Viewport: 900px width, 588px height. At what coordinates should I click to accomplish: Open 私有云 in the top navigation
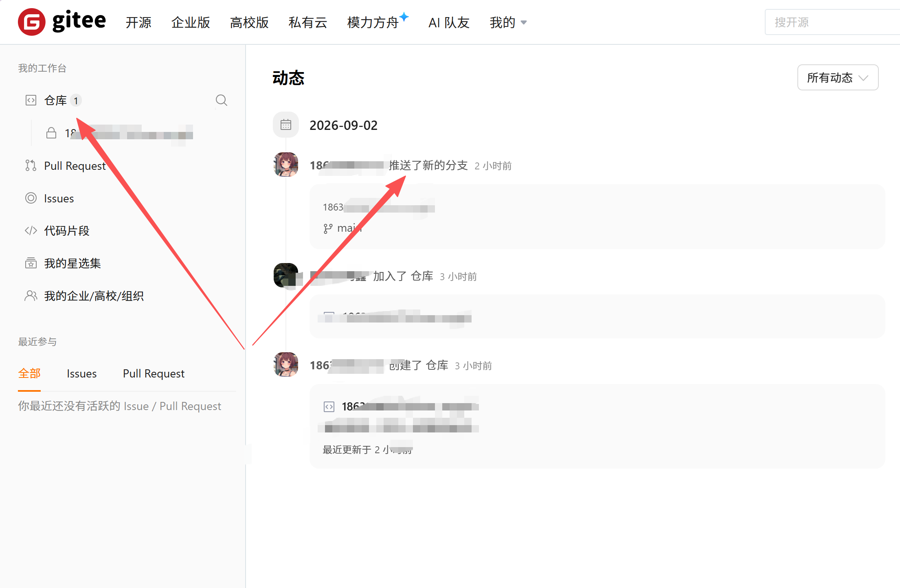click(308, 22)
